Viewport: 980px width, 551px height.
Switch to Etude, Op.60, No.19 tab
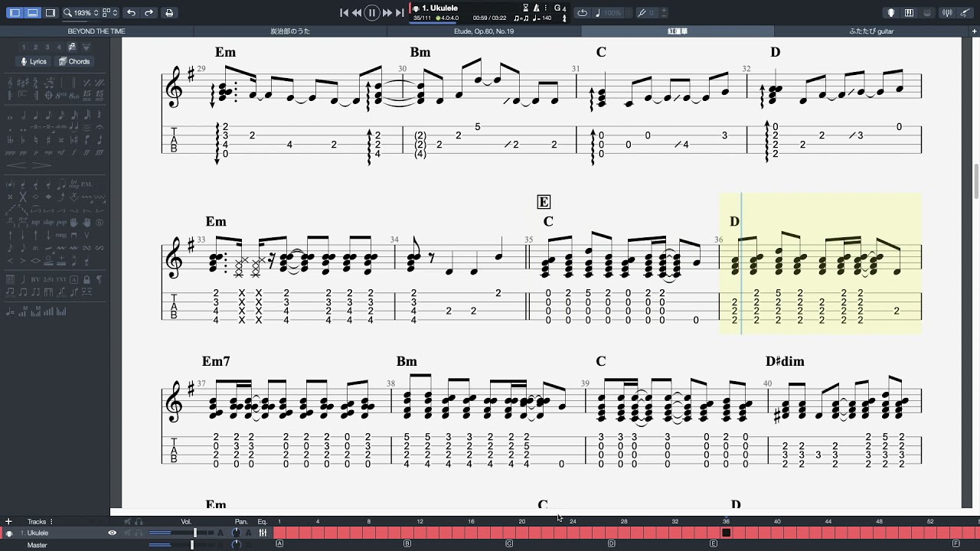tap(484, 31)
